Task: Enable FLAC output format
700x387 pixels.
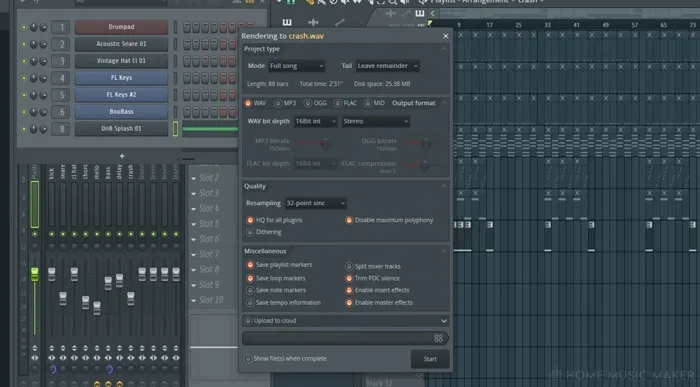Action: point(338,103)
